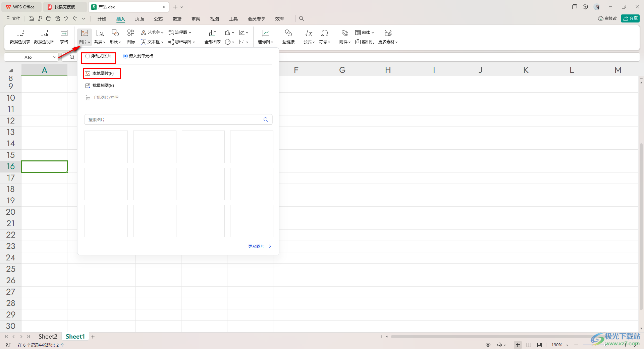The height and width of the screenshot is (349, 644).
Task: Redo the last action
Action: [75, 18]
